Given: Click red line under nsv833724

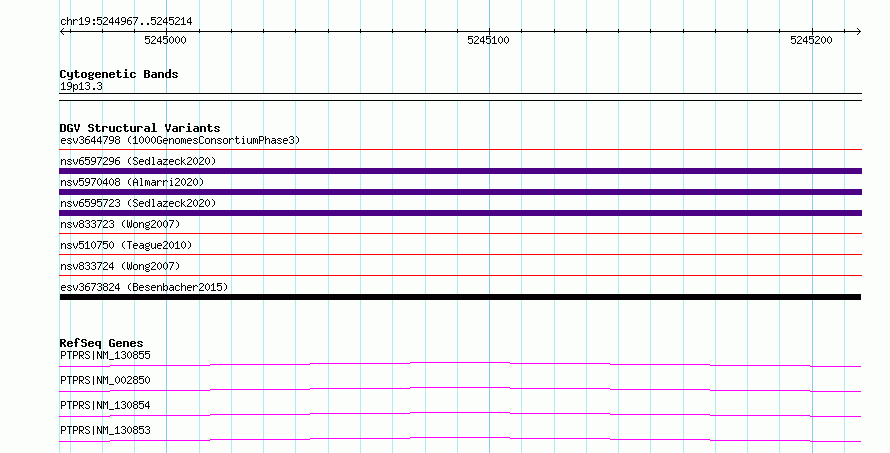Looking at the screenshot, I should point(460,275).
